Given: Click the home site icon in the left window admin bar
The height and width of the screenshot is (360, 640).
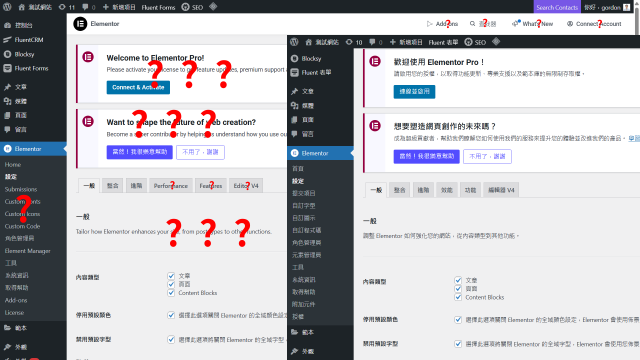Looking at the screenshot, I should click(x=22, y=7).
